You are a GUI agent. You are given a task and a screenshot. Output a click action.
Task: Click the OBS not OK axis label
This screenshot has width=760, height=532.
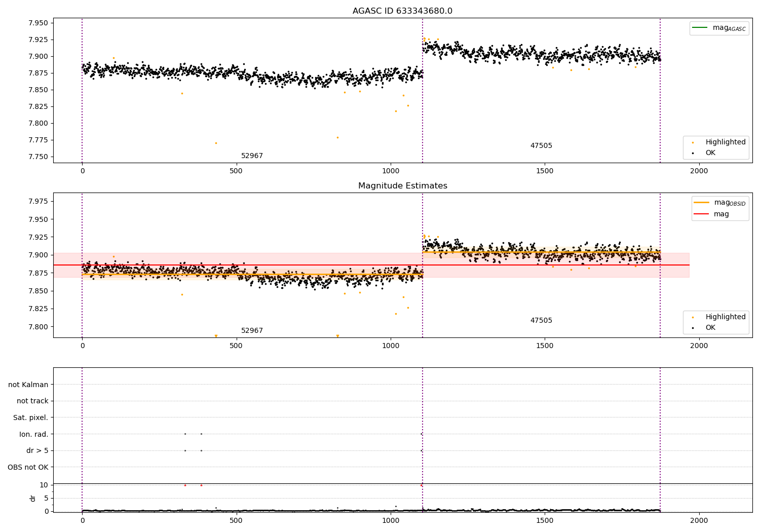(x=28, y=467)
